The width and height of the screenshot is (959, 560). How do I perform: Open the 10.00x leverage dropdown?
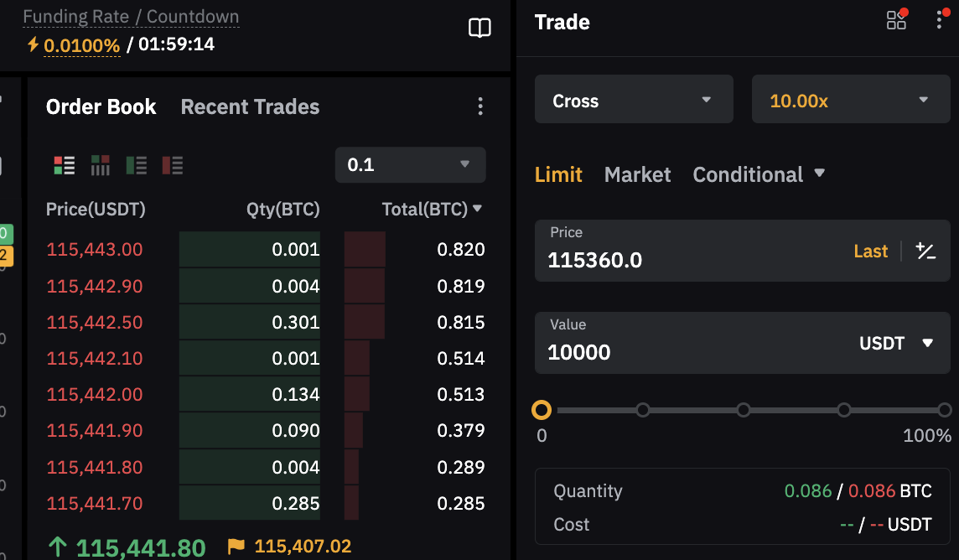tap(851, 100)
